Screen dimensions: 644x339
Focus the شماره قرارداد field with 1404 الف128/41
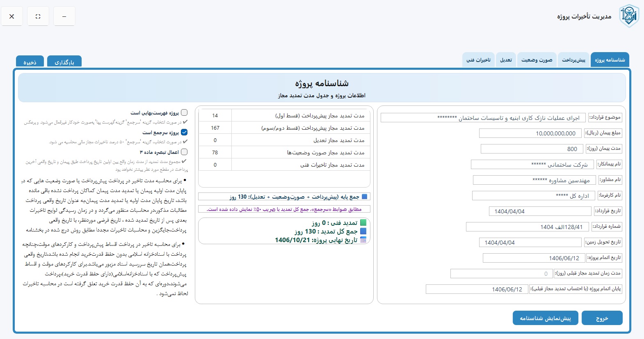point(528,227)
